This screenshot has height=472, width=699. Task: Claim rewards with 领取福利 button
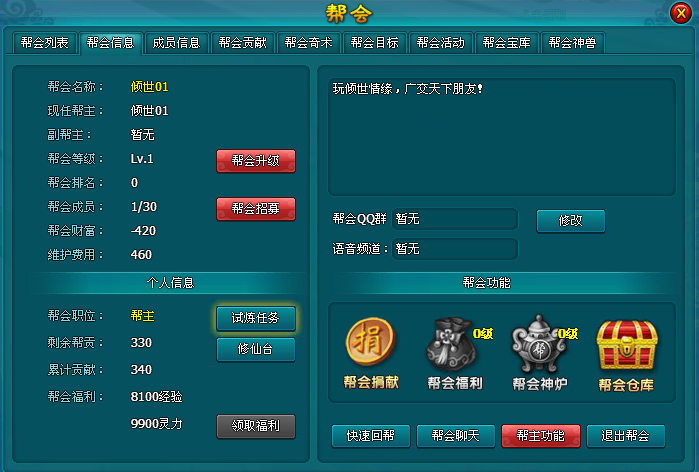point(256,426)
